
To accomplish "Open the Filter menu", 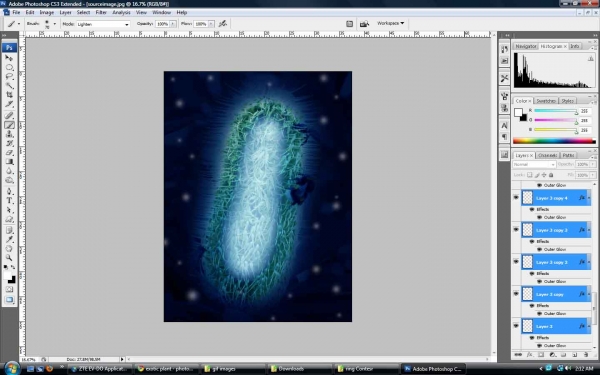I will pos(101,12).
